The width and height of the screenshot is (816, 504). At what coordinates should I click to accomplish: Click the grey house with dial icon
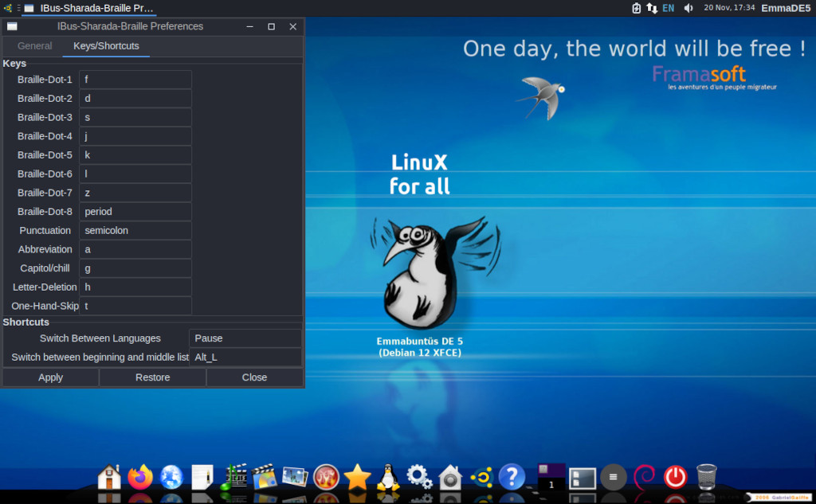pyautogui.click(x=450, y=477)
